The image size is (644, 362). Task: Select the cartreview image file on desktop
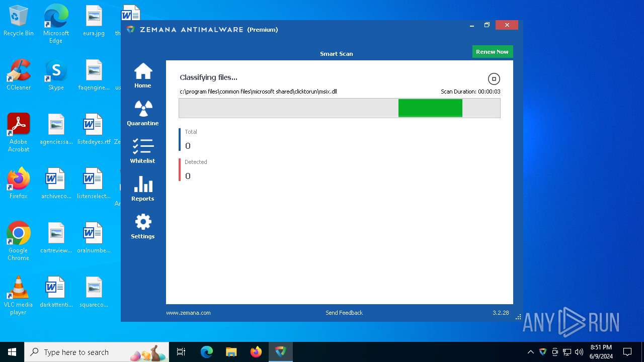(x=56, y=238)
